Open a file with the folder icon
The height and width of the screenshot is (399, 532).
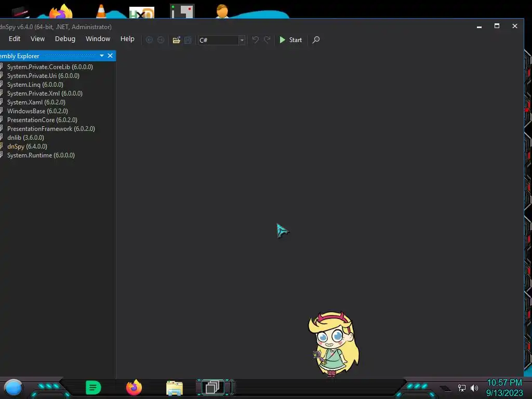[x=177, y=39]
